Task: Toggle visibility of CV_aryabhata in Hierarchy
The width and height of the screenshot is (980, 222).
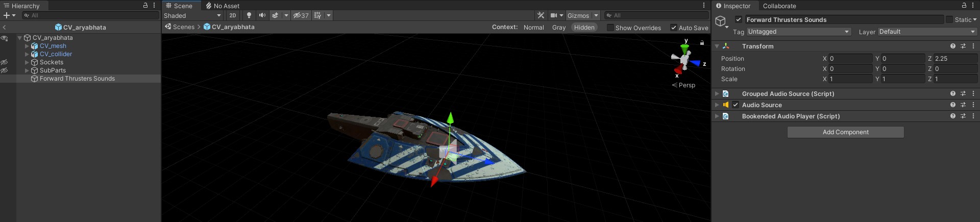Action: tap(4, 38)
